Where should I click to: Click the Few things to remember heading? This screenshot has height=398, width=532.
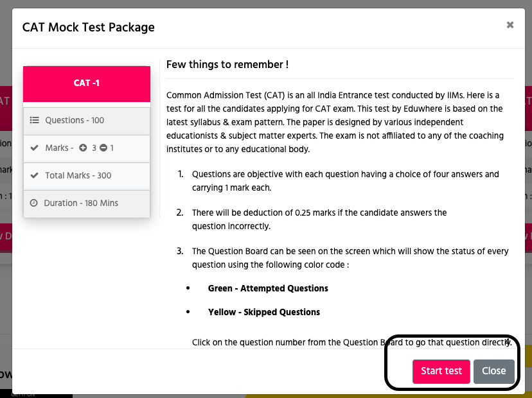point(227,64)
